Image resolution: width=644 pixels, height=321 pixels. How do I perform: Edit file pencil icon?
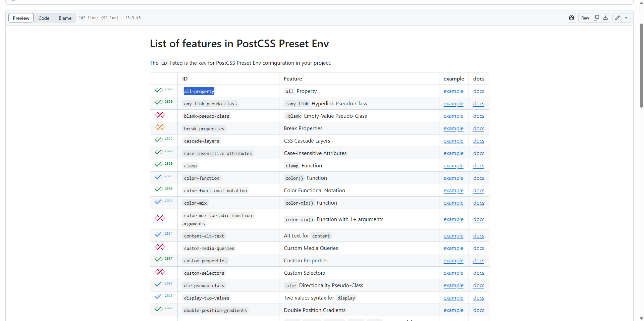(617, 18)
